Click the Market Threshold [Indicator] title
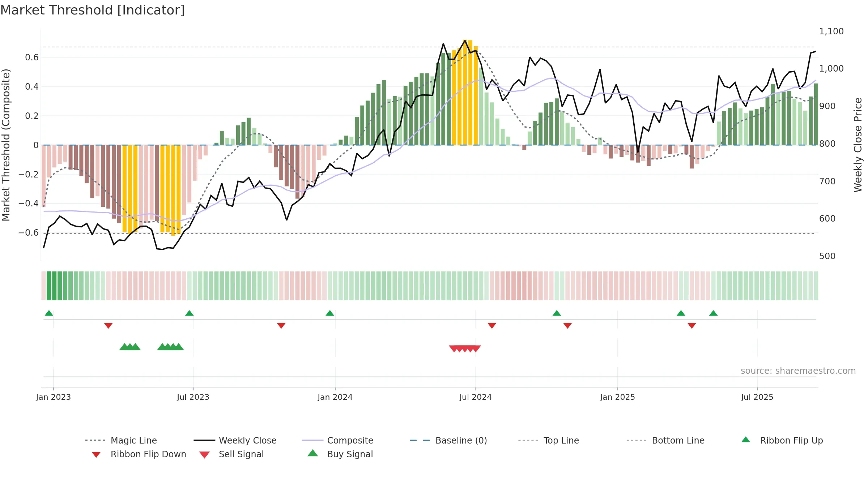Screen dimensions: 868x488 [93, 10]
